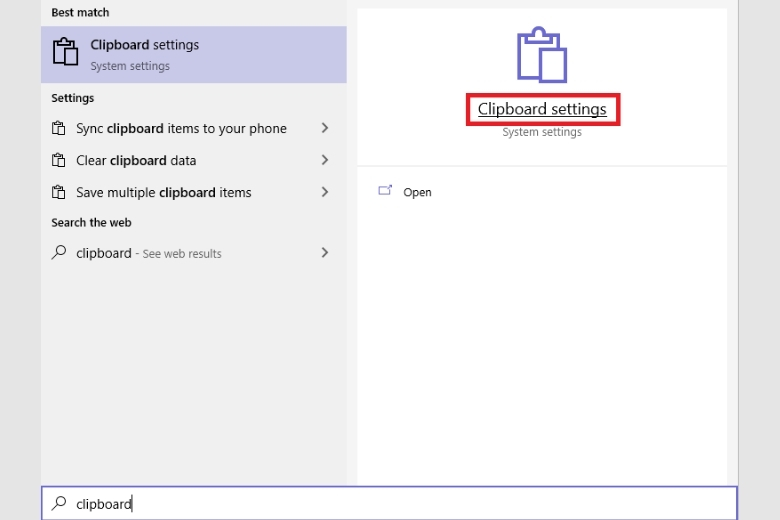Open clipboard See web results suggestion
This screenshot has width=780, height=520.
point(148,253)
